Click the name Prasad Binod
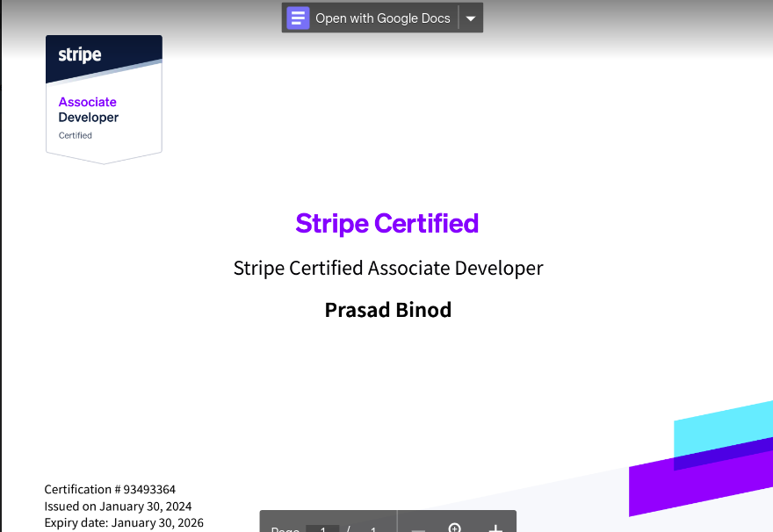The image size is (773, 532). [388, 310]
